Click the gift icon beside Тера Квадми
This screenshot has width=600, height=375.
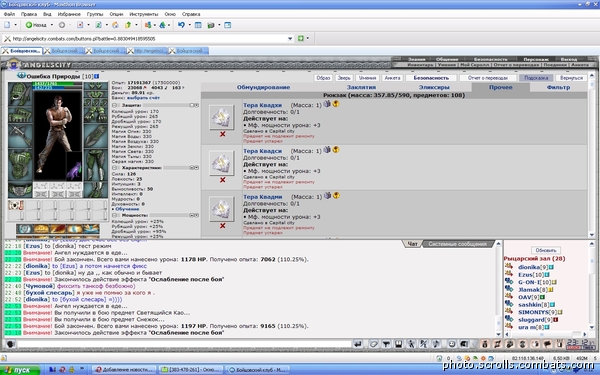pyautogui.click(x=327, y=196)
